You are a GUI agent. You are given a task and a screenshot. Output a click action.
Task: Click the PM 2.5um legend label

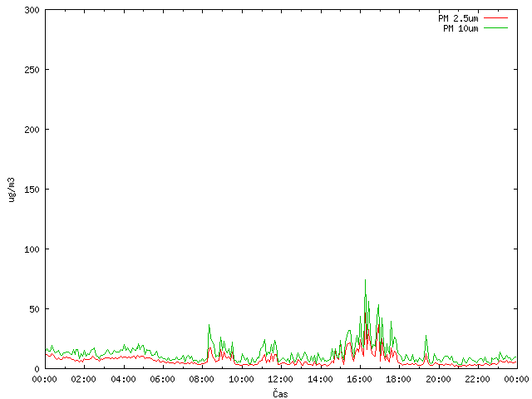pyautogui.click(x=458, y=18)
